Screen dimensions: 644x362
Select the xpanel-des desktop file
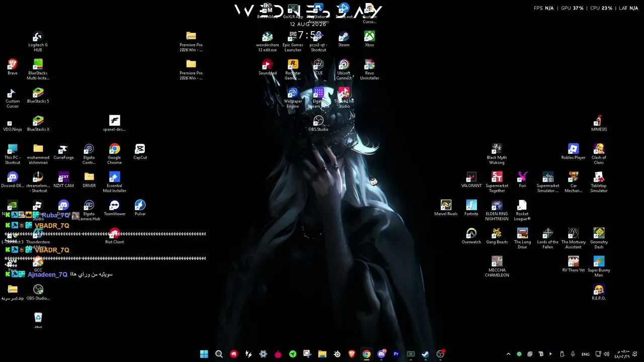[114, 124]
